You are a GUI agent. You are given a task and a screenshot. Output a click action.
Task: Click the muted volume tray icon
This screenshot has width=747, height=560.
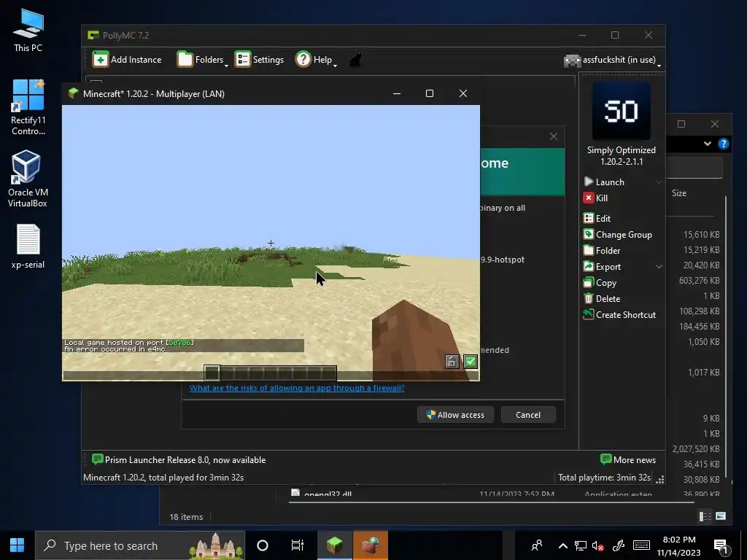pos(598,546)
